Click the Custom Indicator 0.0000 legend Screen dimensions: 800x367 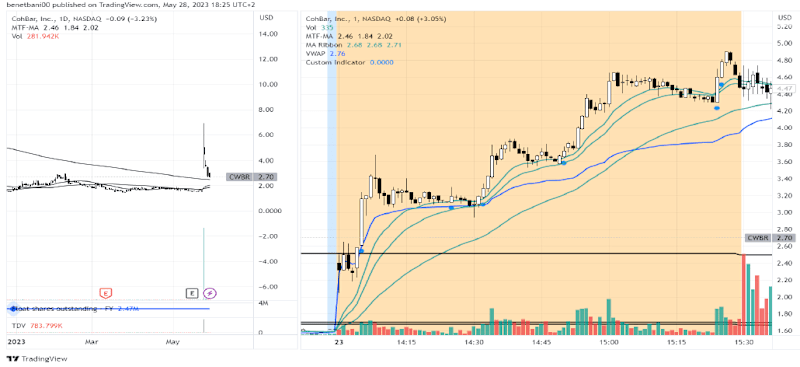click(349, 62)
